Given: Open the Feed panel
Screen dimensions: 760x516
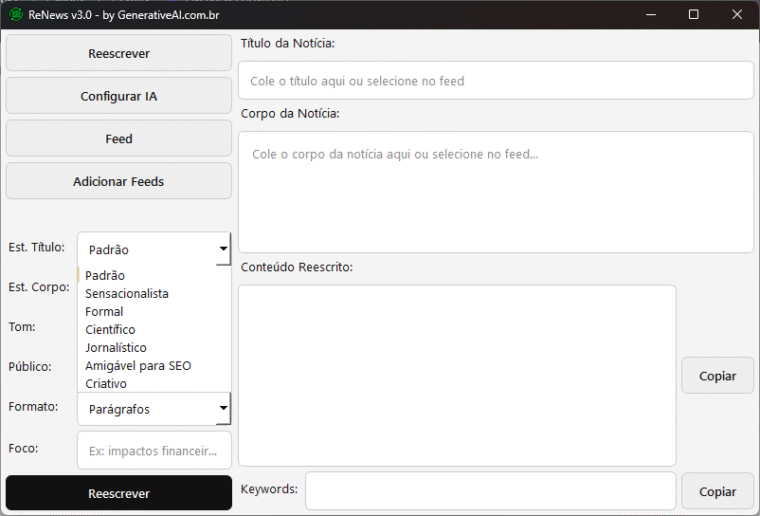Looking at the screenshot, I should [119, 139].
